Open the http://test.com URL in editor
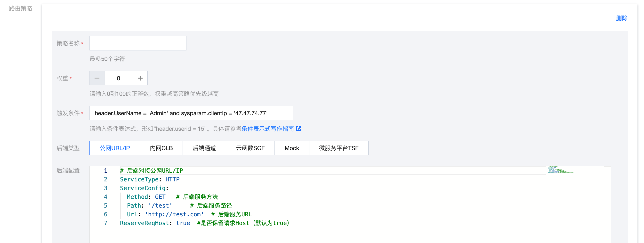This screenshot has height=243, width=644. [x=174, y=214]
